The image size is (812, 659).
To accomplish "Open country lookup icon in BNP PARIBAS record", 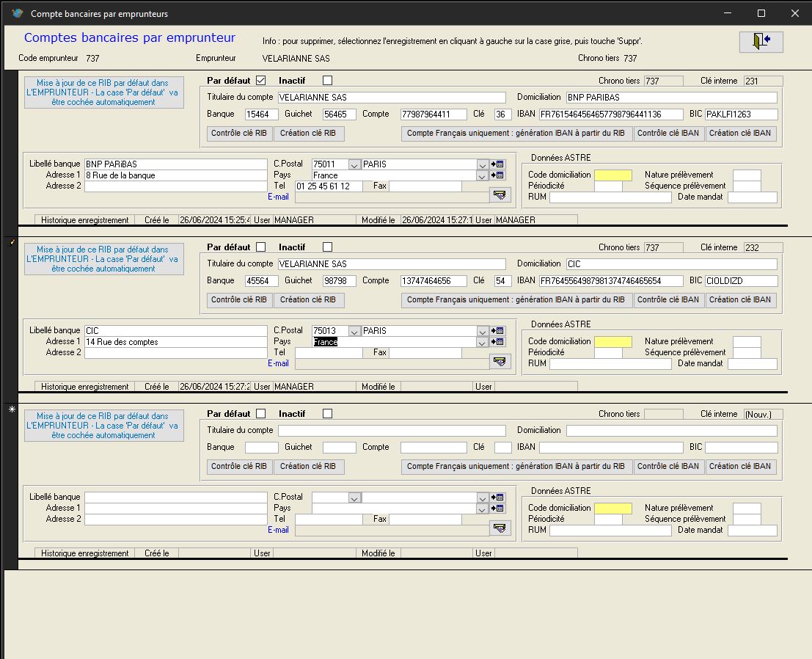I will [497, 175].
